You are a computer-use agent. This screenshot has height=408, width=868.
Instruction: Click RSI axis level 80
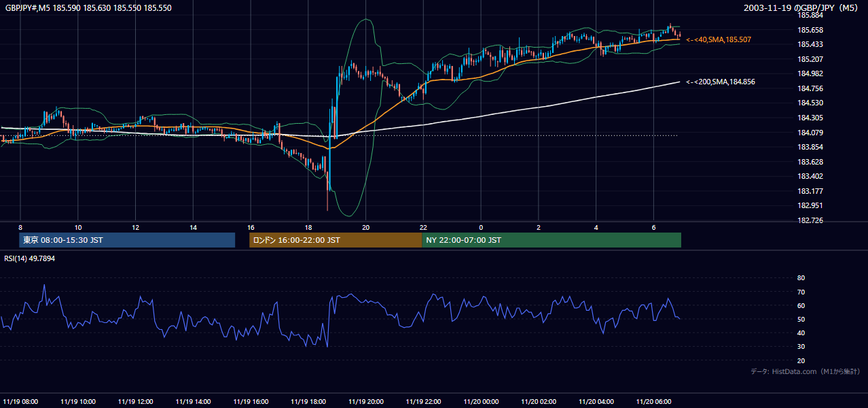(x=801, y=278)
